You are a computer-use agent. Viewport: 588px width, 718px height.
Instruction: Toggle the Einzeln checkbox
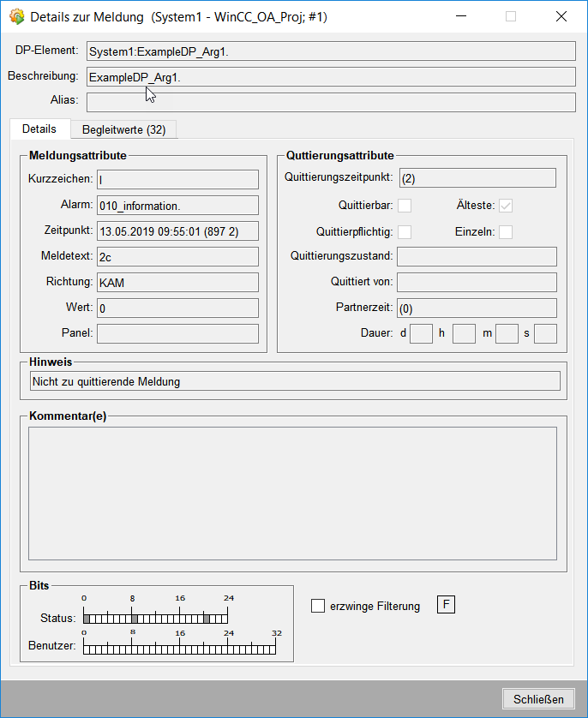click(506, 232)
